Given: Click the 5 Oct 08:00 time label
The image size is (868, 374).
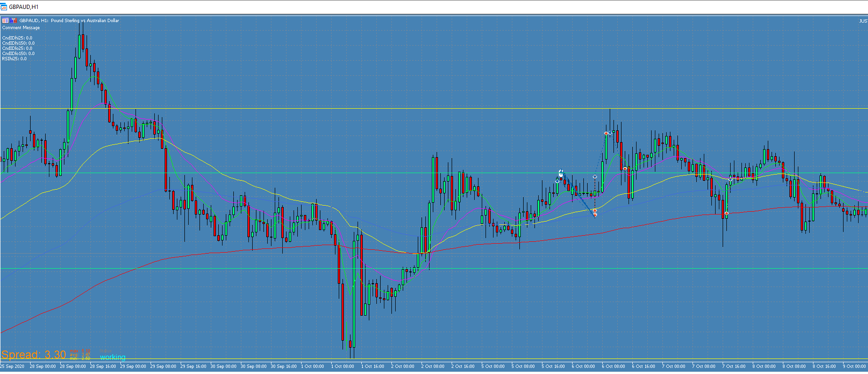Looking at the screenshot, I should tap(523, 366).
